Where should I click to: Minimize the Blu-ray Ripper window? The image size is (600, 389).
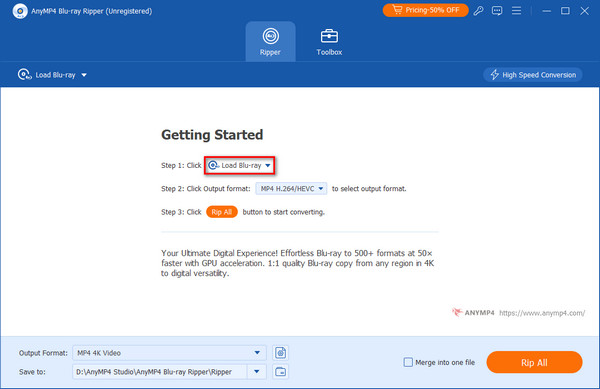(547, 11)
